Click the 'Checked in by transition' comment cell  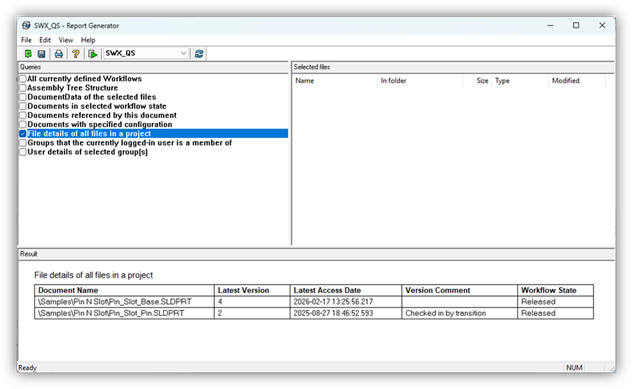point(459,313)
